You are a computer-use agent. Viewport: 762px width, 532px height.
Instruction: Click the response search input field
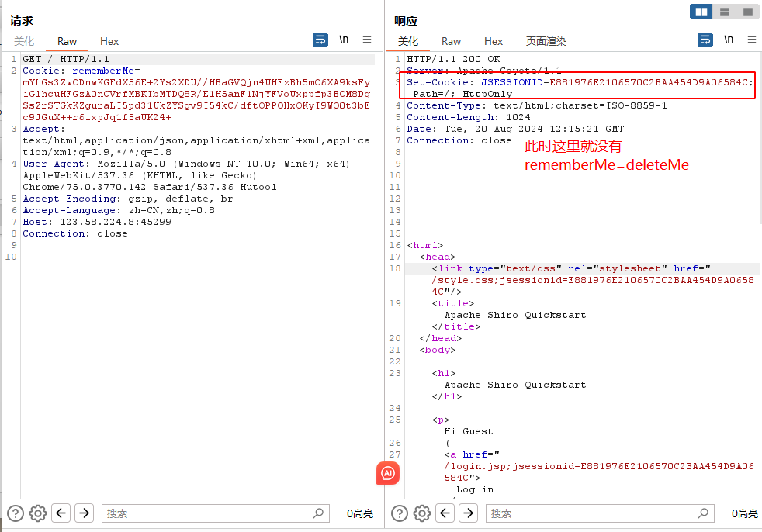(x=594, y=513)
